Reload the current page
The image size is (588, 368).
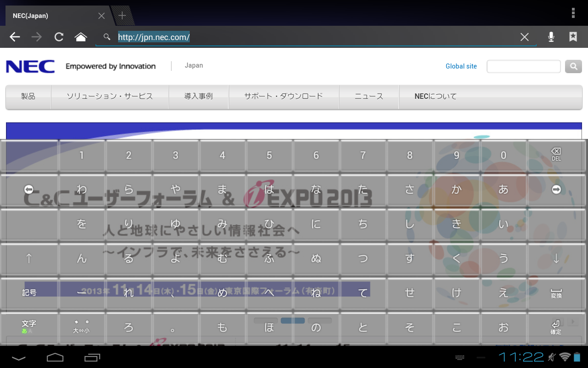point(59,37)
